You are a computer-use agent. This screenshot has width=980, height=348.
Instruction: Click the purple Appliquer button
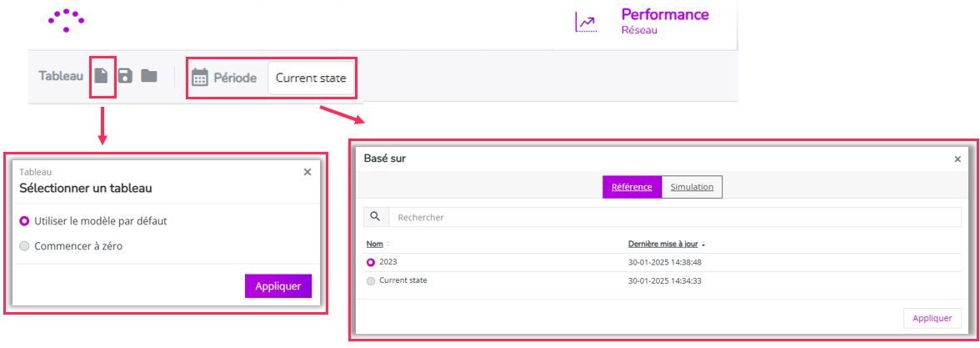coord(278,286)
